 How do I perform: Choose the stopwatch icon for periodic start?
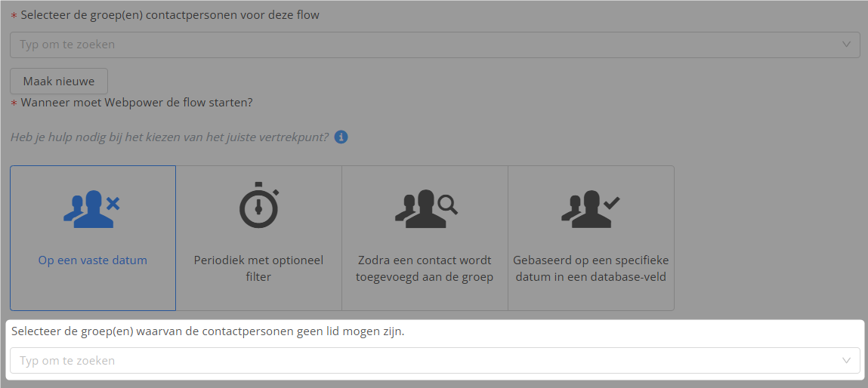(258, 205)
